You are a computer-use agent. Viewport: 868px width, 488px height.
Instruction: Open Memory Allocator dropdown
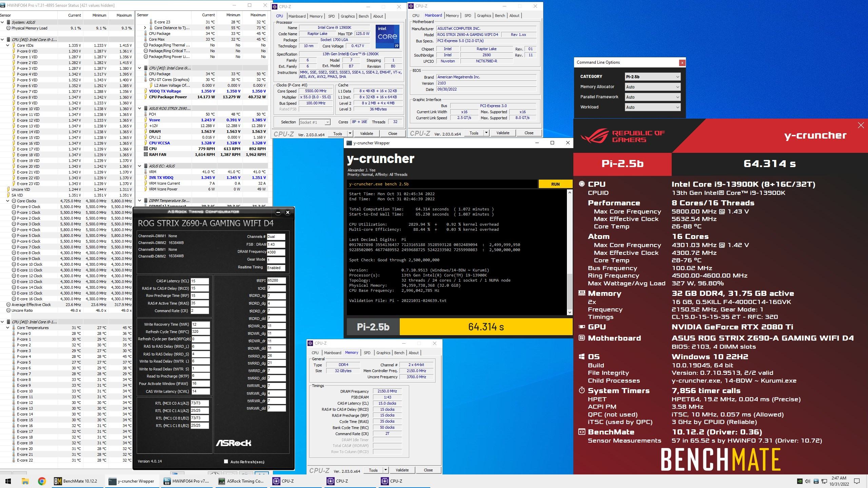(x=653, y=87)
